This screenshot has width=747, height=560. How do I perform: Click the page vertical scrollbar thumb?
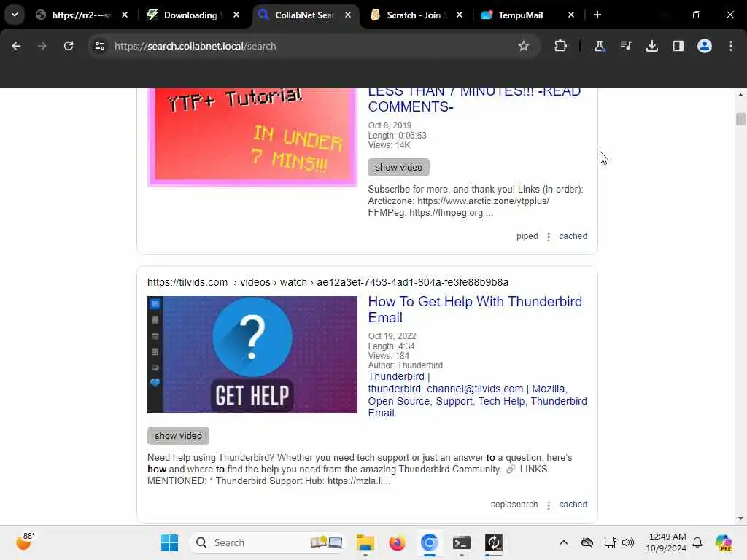click(x=740, y=119)
